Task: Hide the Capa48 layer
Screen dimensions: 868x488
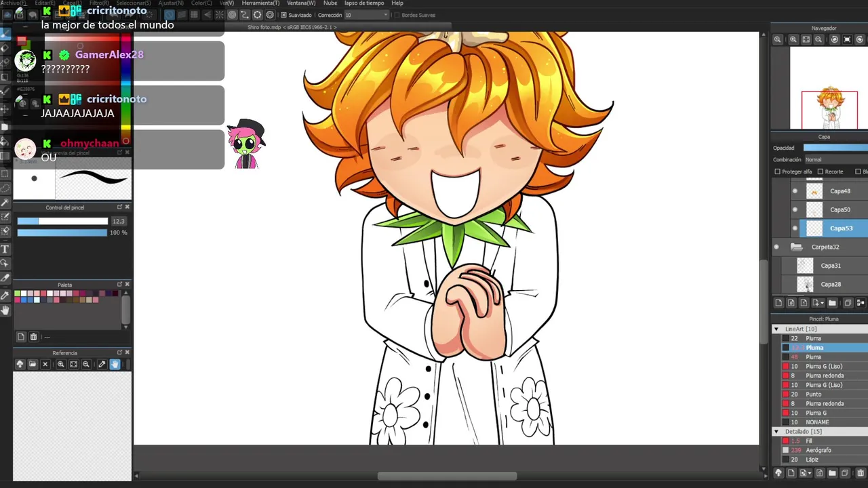Action: tap(795, 191)
